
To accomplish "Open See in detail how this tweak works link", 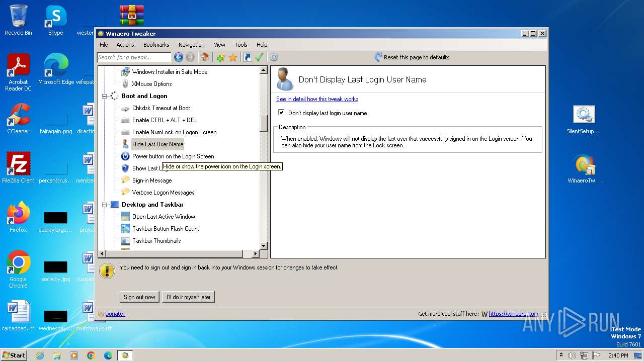I will tap(317, 99).
